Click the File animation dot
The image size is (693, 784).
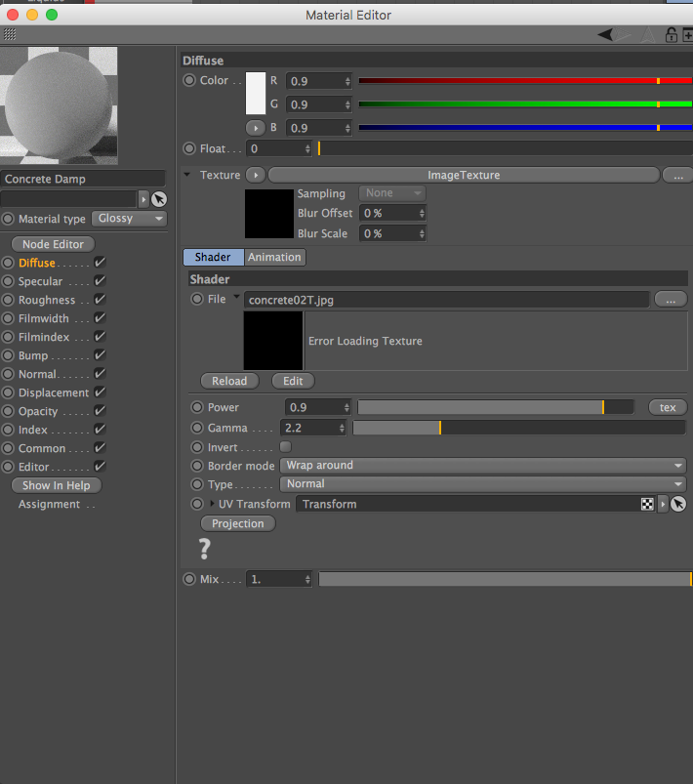click(197, 299)
